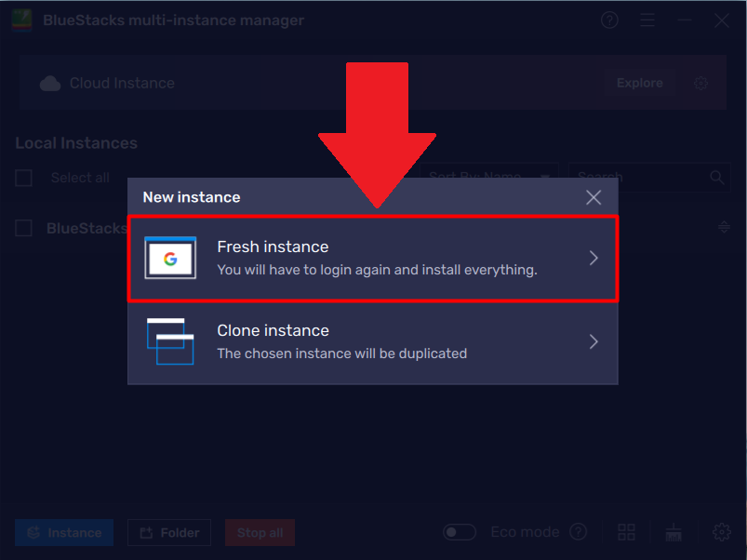Screen dimensions: 747x560
Task: Click the Local Instances heading
Action: coord(76,143)
